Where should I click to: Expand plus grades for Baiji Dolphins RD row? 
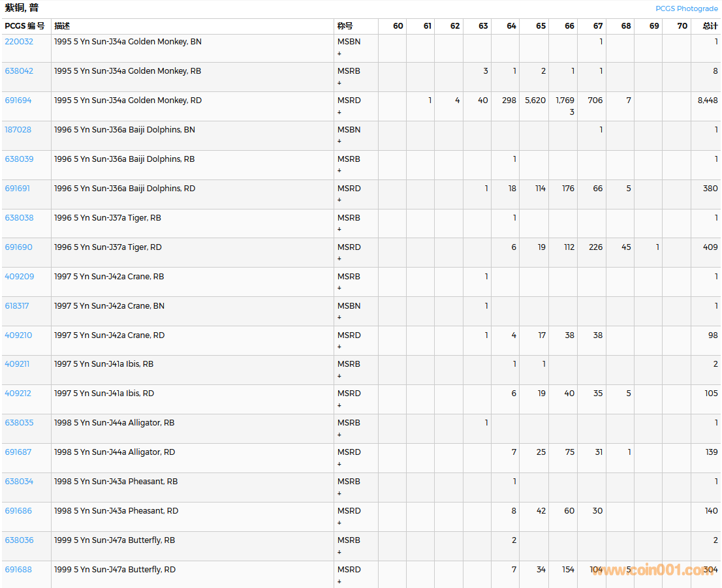(x=339, y=200)
